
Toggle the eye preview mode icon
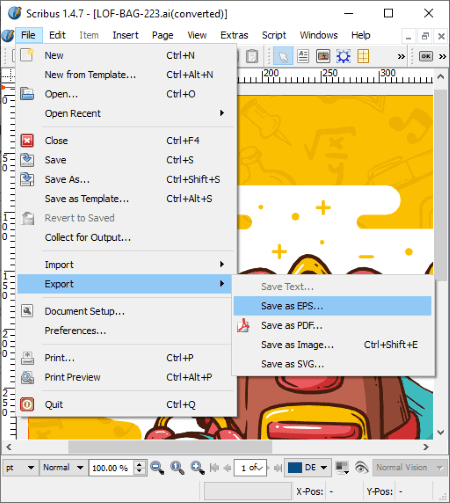(x=361, y=468)
